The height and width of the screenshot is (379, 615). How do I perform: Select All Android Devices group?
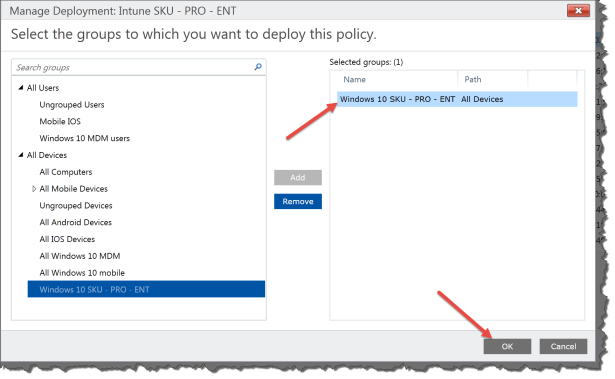pyautogui.click(x=75, y=222)
